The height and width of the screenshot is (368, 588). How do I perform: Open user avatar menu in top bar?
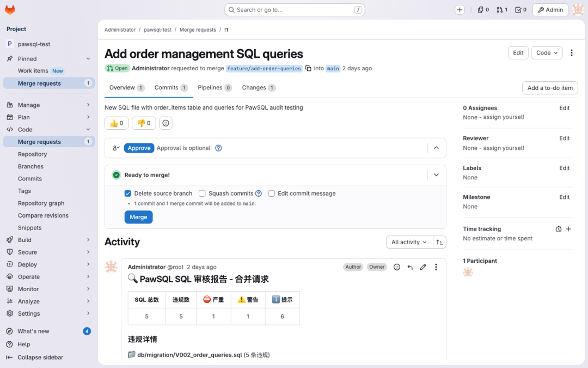click(x=578, y=10)
